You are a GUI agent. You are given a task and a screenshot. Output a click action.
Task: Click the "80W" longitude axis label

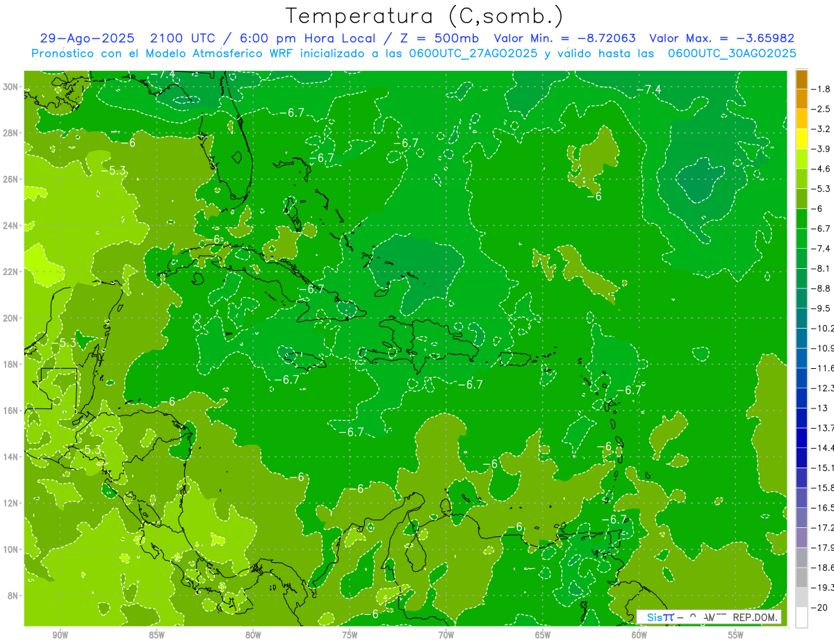(x=254, y=635)
